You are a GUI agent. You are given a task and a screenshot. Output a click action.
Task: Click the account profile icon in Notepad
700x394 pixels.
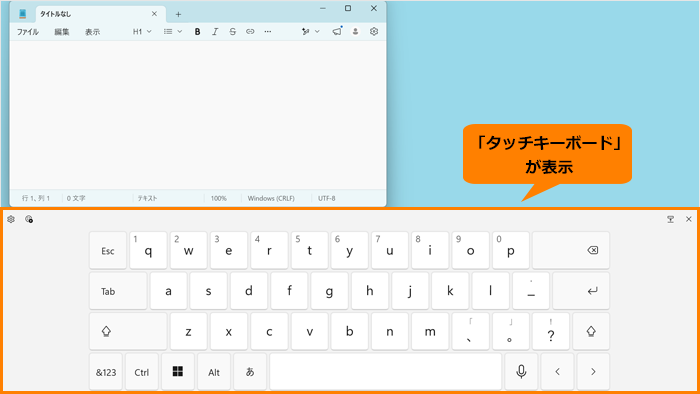(x=355, y=32)
